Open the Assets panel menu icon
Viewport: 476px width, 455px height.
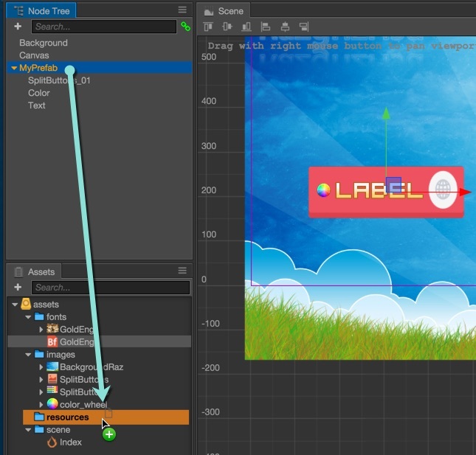[x=182, y=270]
